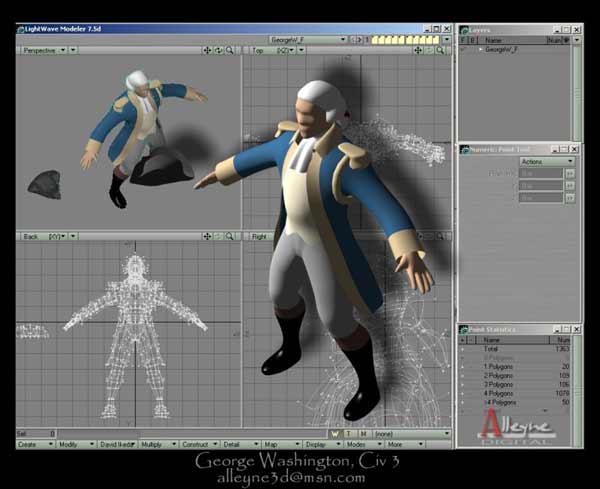This screenshot has width=600, height=489.
Task: Open the Perspective viewport rendering style dropdown
Action: tap(73, 50)
